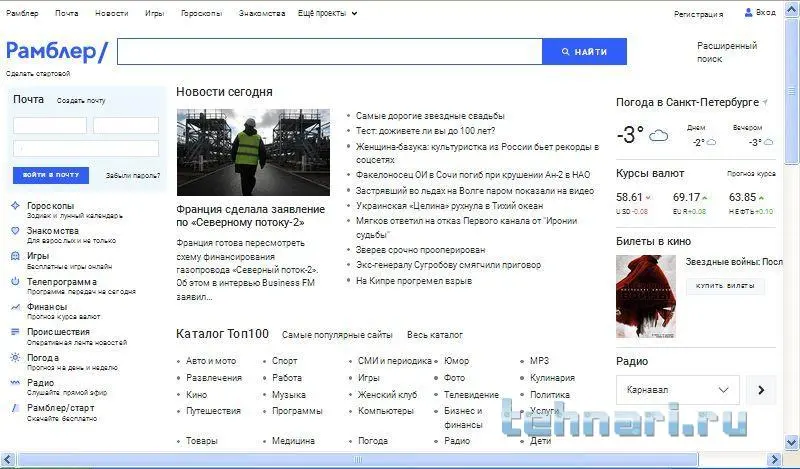Open Гороскопы in the top navigation bar
This screenshot has height=469, width=800.
pos(202,13)
